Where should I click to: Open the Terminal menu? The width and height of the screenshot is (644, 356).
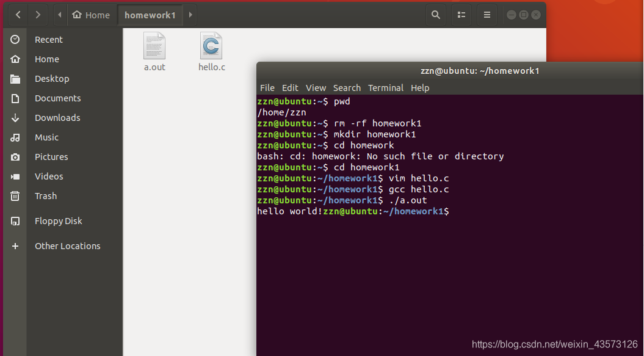386,88
